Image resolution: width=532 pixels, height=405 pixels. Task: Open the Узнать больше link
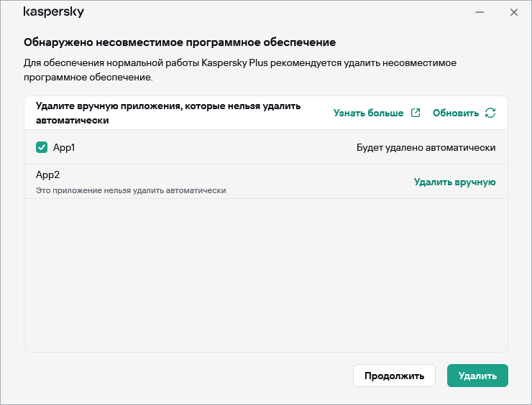point(367,113)
